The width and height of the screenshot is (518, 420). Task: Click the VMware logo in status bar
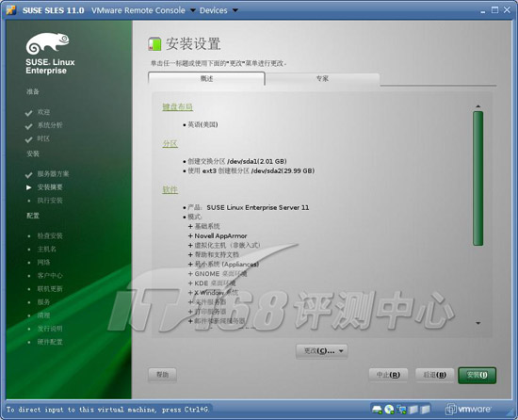point(468,409)
